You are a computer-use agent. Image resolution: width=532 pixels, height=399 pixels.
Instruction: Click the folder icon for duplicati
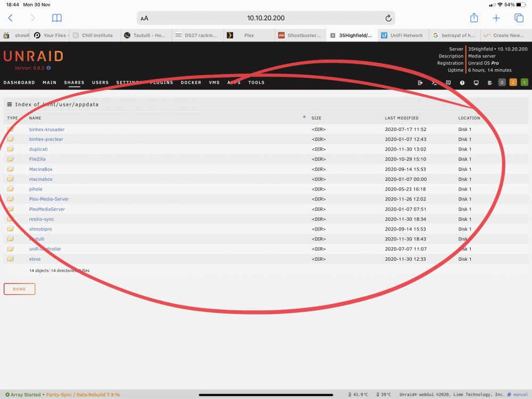[11, 149]
